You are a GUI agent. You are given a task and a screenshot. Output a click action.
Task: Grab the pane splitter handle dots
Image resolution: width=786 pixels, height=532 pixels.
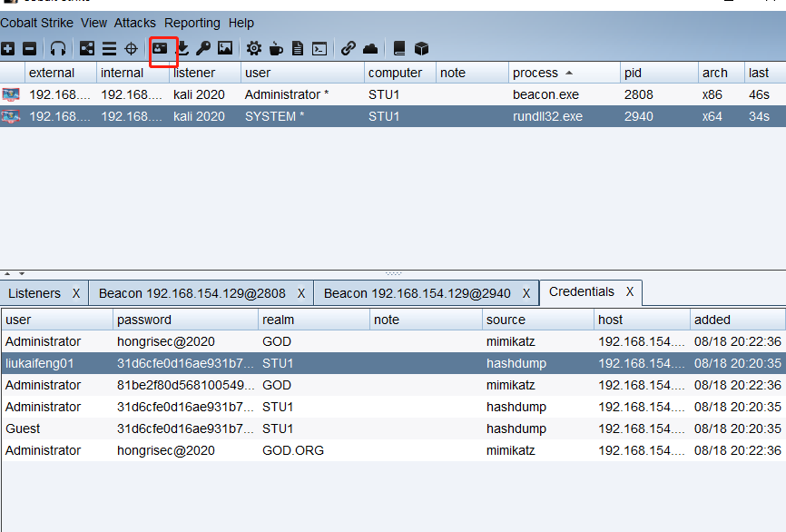pyautogui.click(x=394, y=274)
